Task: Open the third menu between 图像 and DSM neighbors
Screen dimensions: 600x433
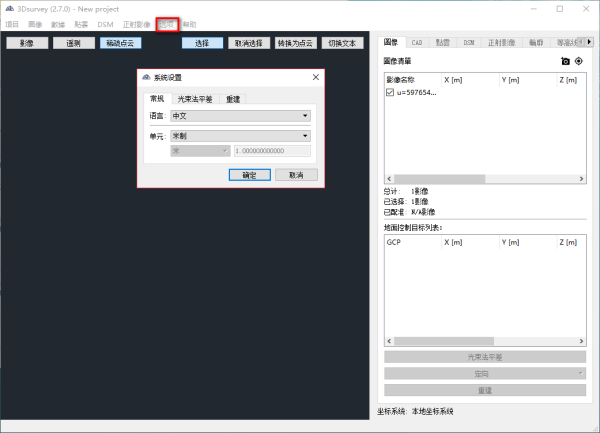Action: [x=58, y=24]
